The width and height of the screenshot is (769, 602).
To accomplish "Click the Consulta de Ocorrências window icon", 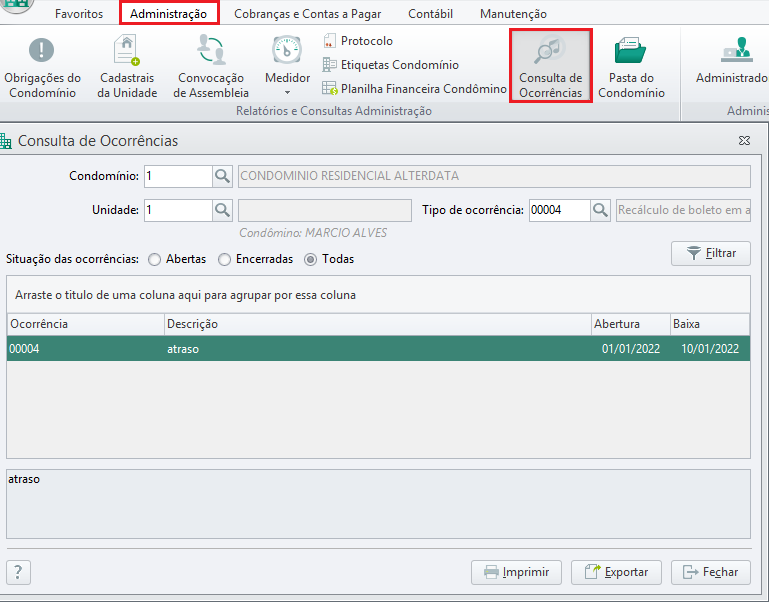I will point(5,141).
